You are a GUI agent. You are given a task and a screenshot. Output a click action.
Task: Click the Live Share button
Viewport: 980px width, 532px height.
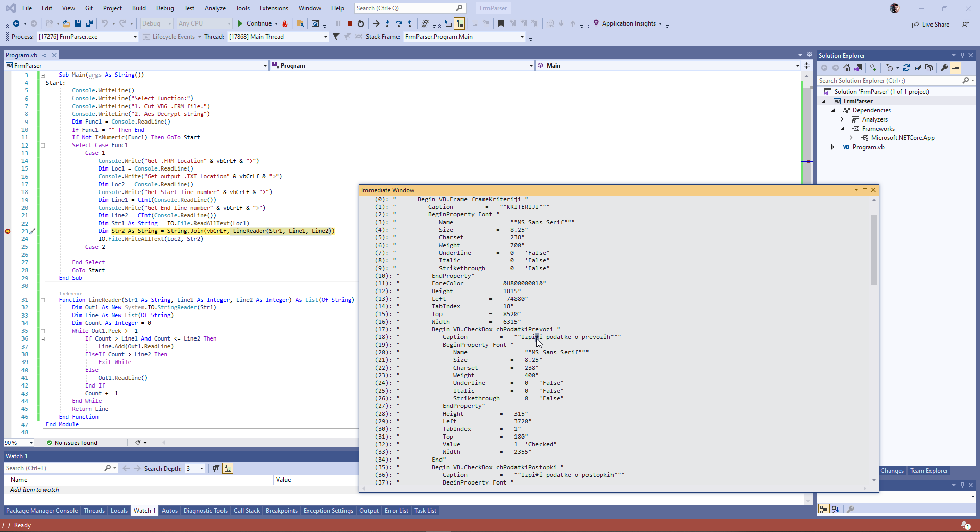point(931,25)
